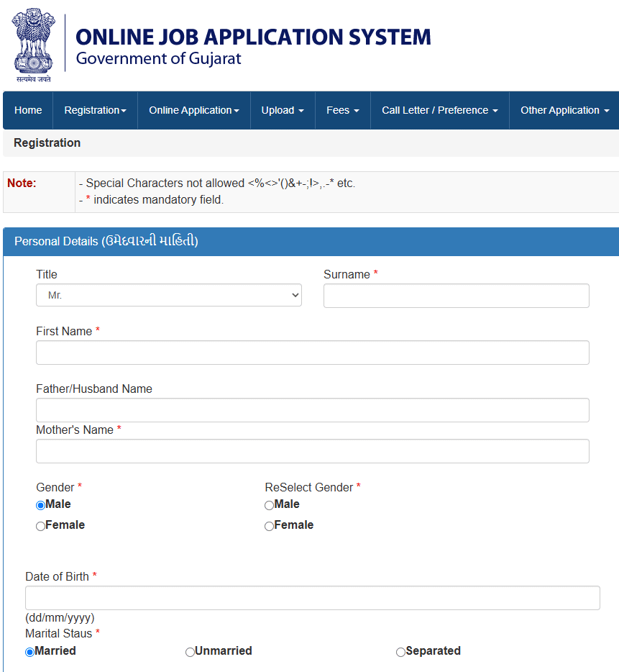The image size is (619, 672).
Task: Select the Married marital status option
Action: point(29,652)
